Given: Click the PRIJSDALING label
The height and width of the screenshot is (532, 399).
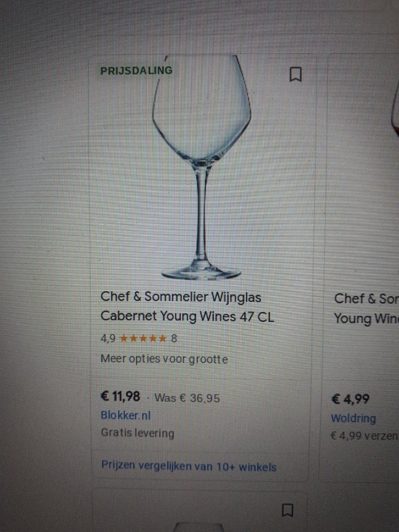Looking at the screenshot, I should [x=136, y=70].
